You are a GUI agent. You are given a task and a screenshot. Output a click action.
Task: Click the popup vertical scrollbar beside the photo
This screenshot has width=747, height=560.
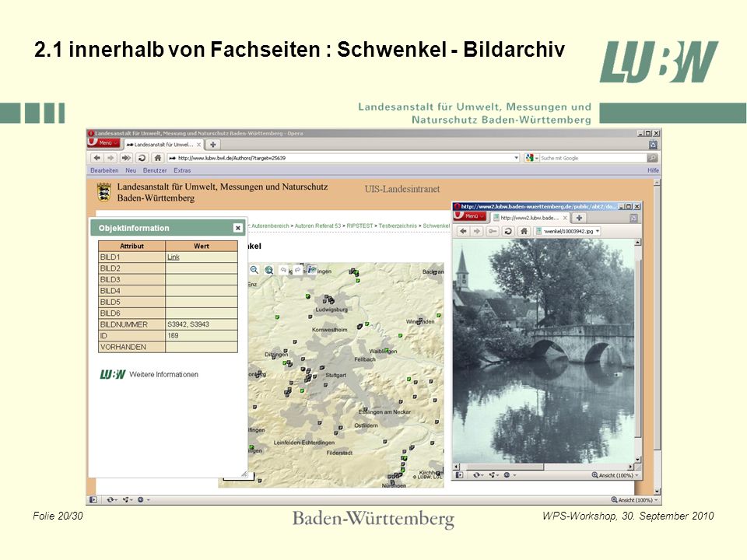tap(638, 351)
